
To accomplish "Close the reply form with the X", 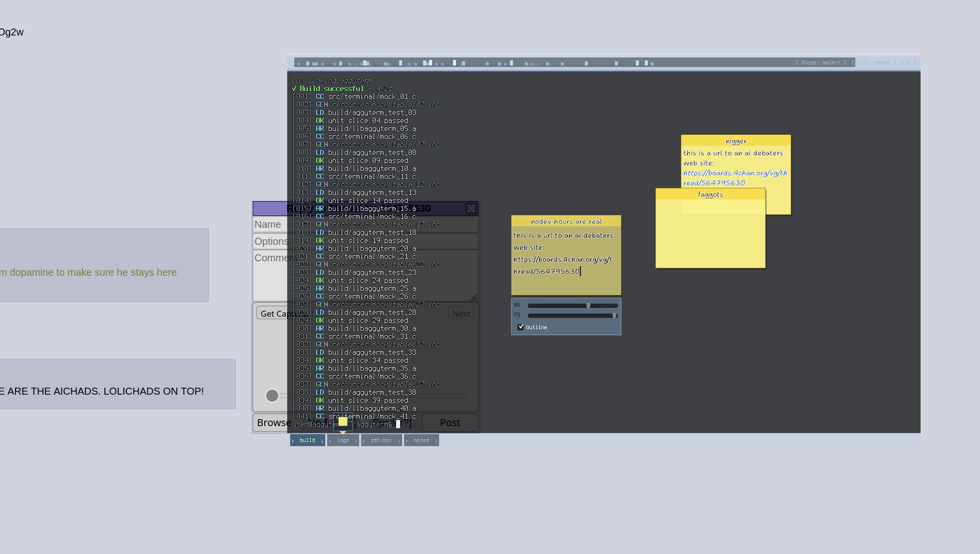I will pos(471,209).
